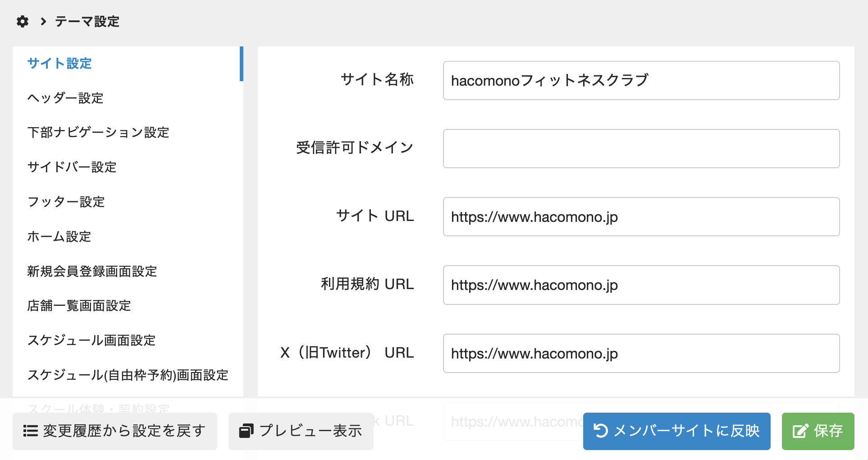Click the empty 受信許可ドメイン field
868x460 pixels.
click(x=641, y=149)
